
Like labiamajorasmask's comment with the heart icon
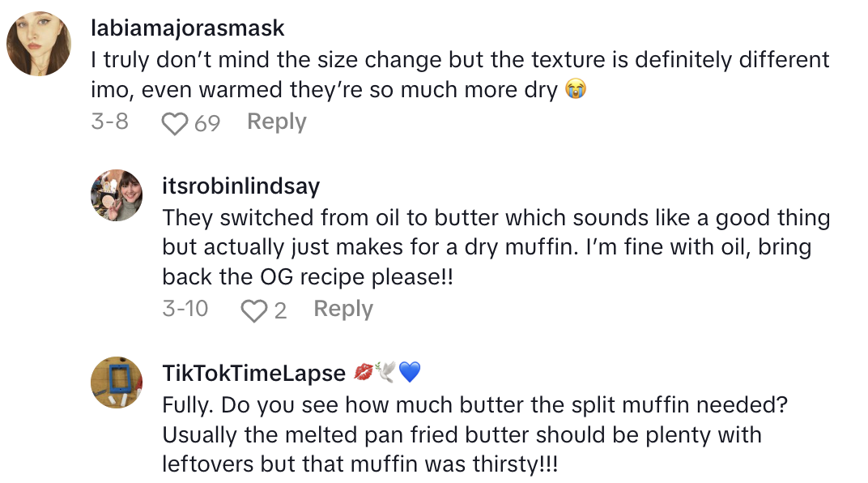174,123
